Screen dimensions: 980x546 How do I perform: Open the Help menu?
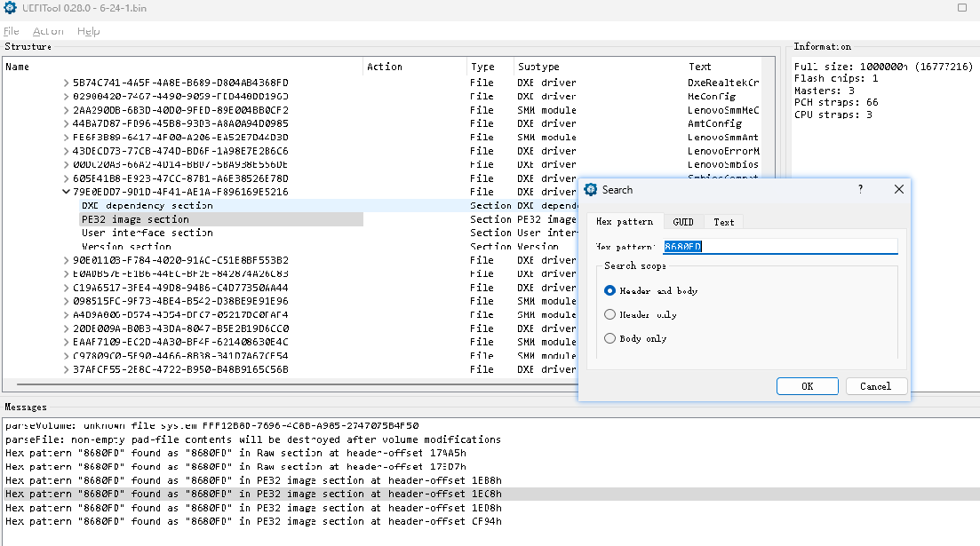coord(88,31)
